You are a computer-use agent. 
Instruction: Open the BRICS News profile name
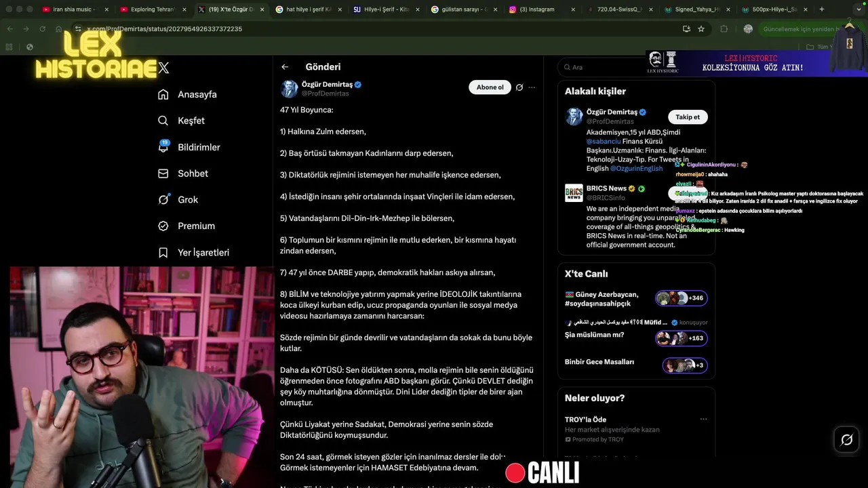(606, 188)
